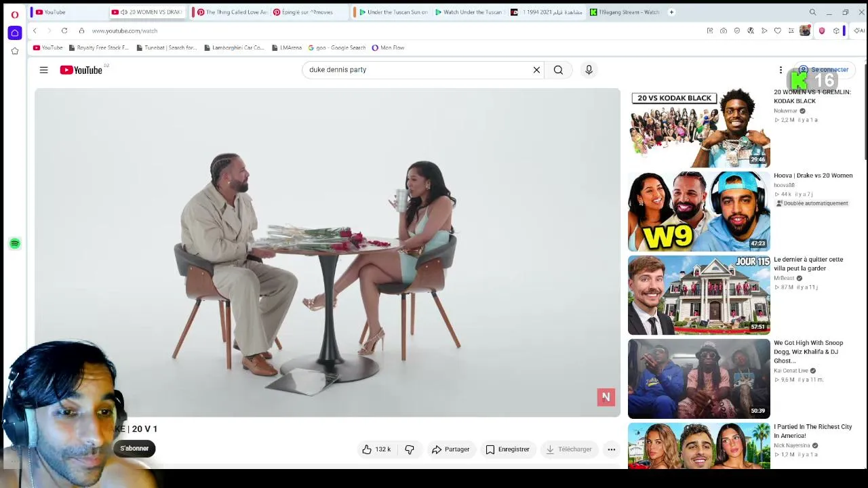Open the Opera main menu logo
Viewport: 868px width, 488px height.
pyautogui.click(x=14, y=14)
